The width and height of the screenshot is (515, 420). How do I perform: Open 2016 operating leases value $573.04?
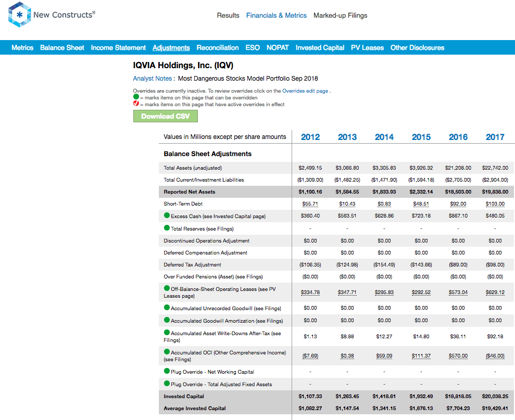pyautogui.click(x=458, y=292)
